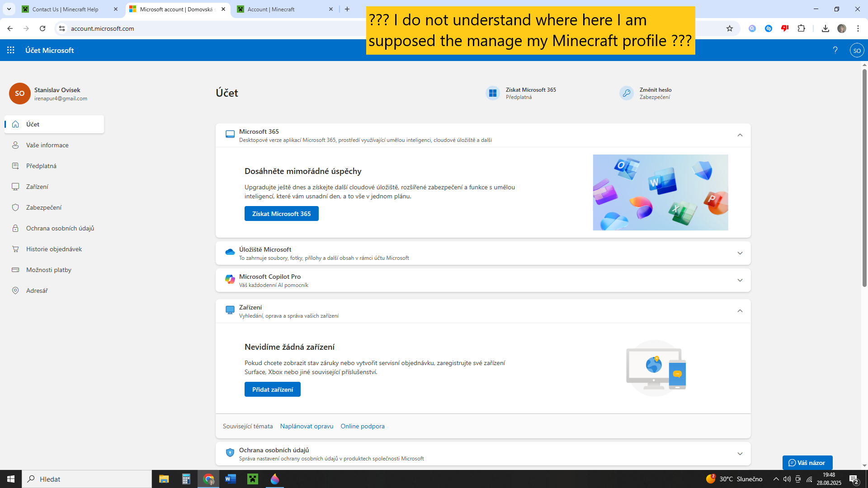Click the Zařízení monitor icon in sidebar
This screenshot has height=488, width=868.
tap(15, 187)
